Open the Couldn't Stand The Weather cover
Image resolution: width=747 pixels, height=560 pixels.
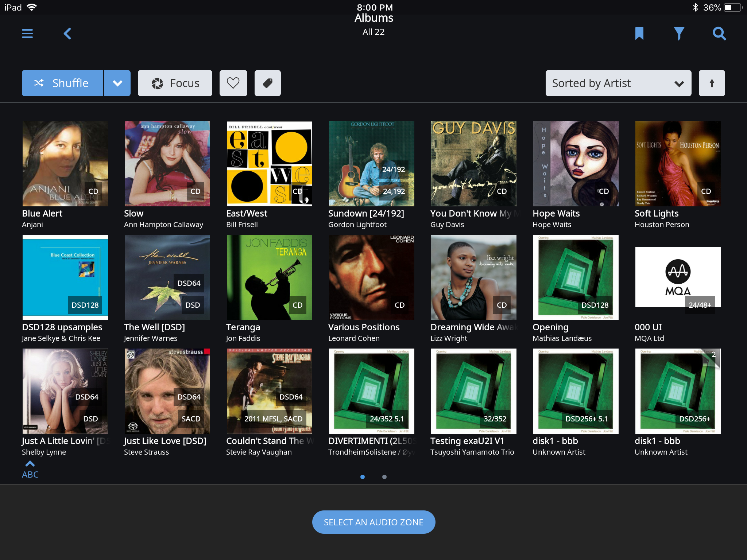[270, 391]
